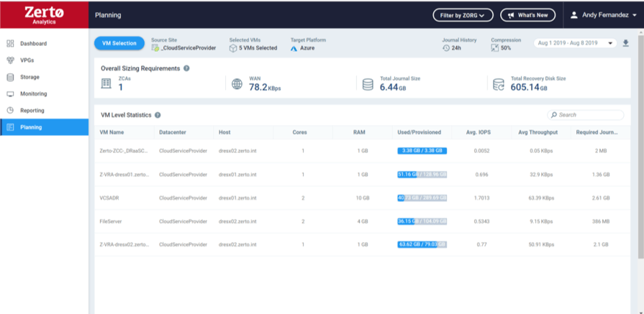644x314 pixels.
Task: Click the What's New button
Action: pos(527,15)
